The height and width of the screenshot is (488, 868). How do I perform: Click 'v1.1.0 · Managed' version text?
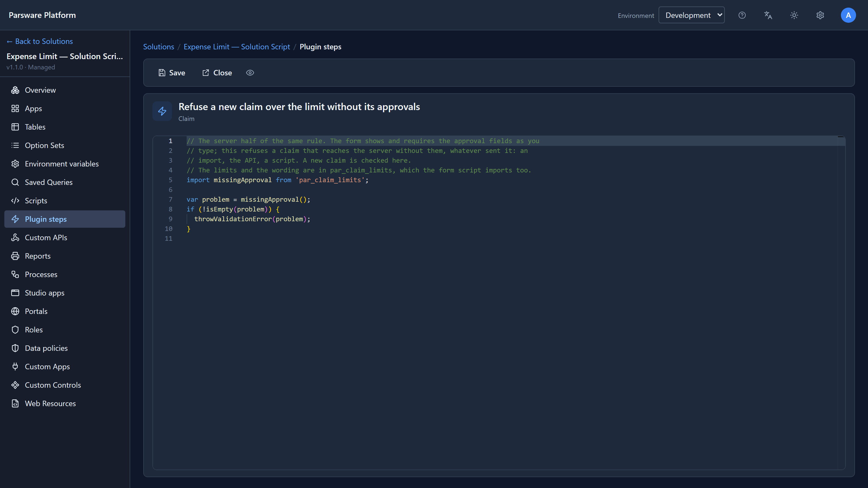point(31,67)
